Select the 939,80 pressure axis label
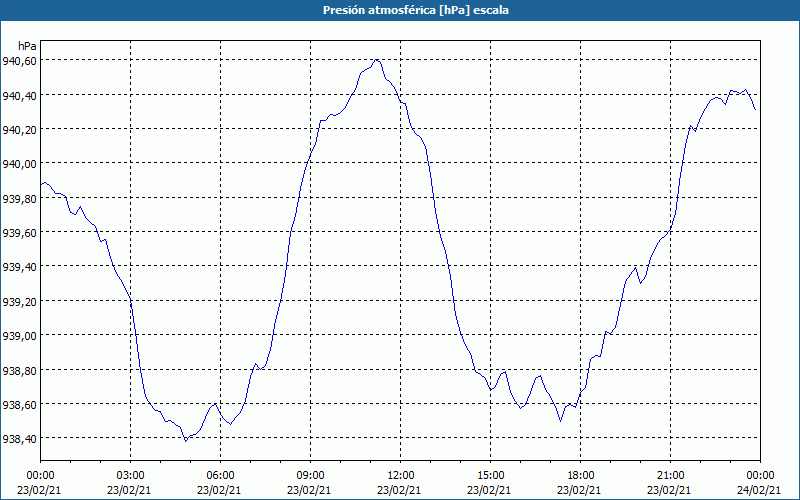The image size is (800, 500). point(19,198)
